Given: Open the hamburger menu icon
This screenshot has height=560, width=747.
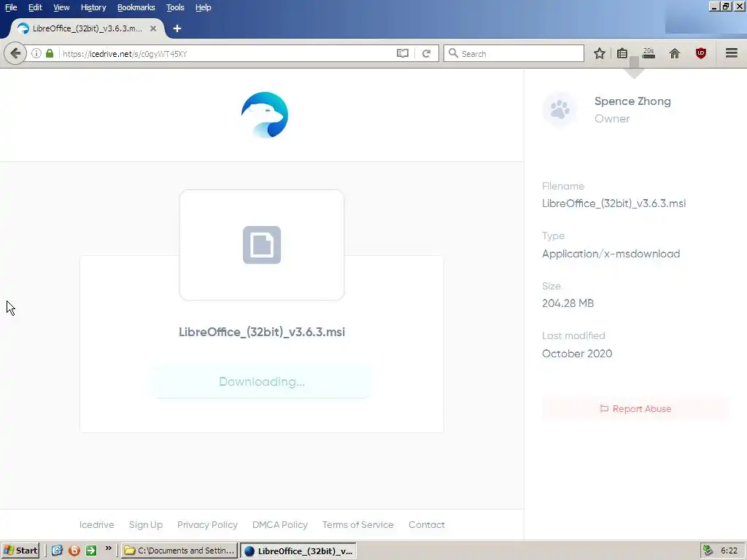Looking at the screenshot, I should tap(732, 53).
